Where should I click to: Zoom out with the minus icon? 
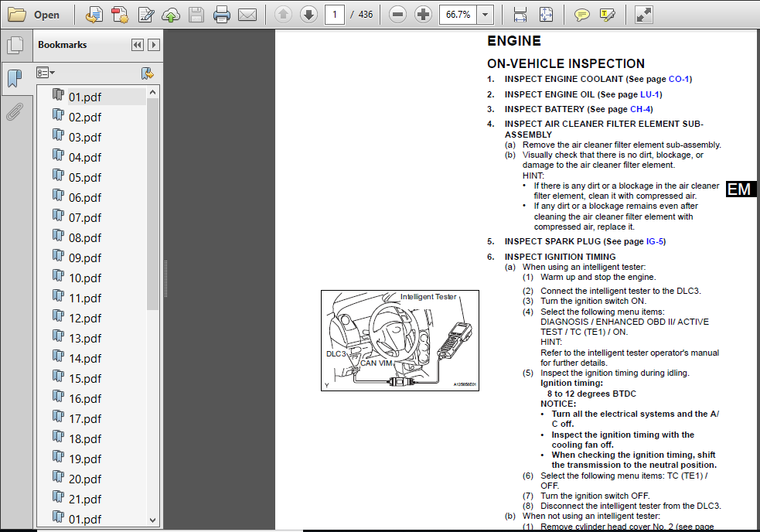coord(397,14)
